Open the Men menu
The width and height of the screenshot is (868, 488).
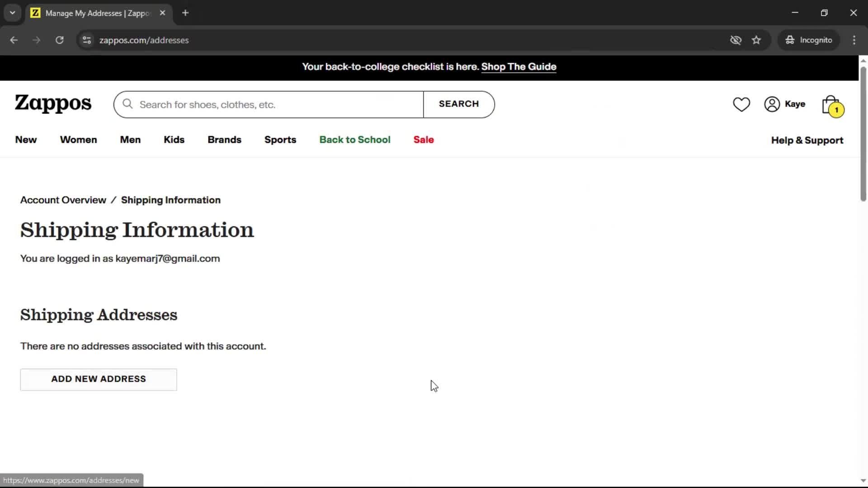coord(130,140)
